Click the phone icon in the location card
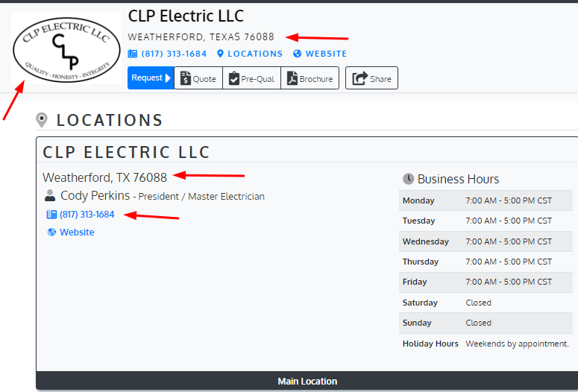 coord(51,215)
